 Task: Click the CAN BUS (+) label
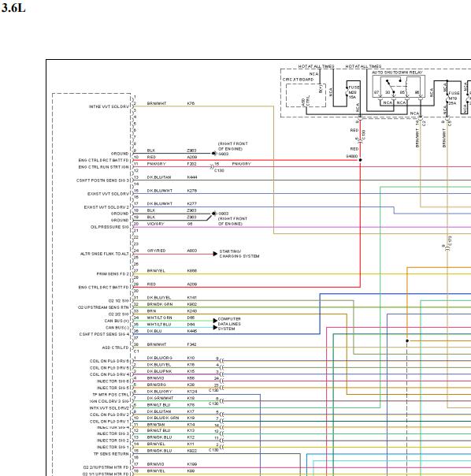[117, 321]
